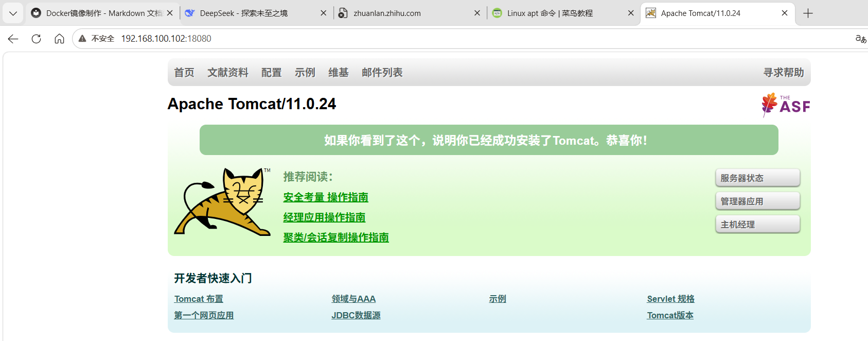Click the 开发者快速入门 heading
The image size is (868, 341).
pyautogui.click(x=213, y=279)
